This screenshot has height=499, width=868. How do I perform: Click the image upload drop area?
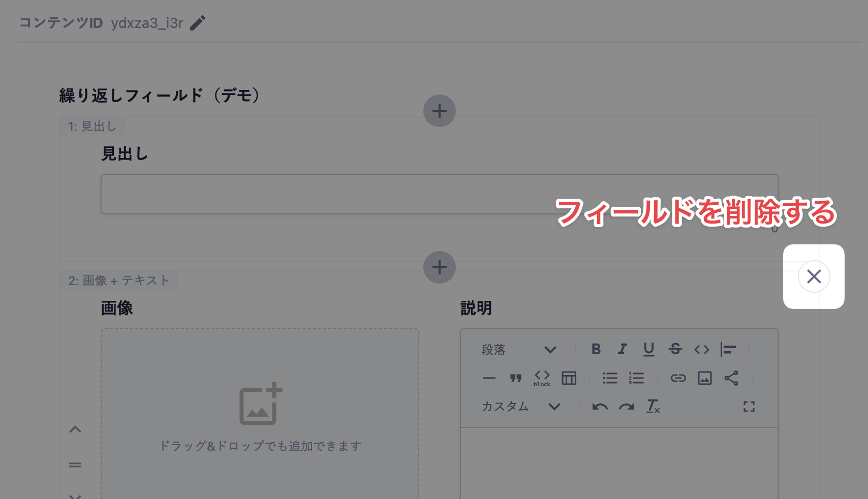coord(260,414)
